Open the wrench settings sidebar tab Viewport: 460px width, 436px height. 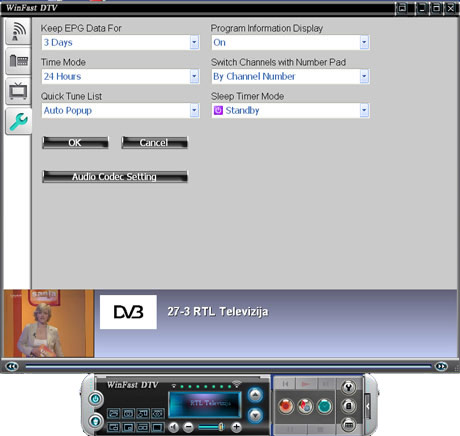click(x=18, y=121)
